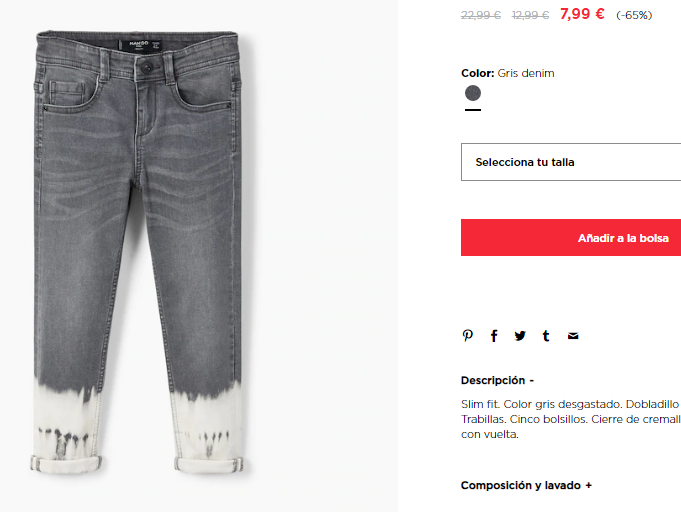Click the (-65%) discount label

click(x=634, y=15)
